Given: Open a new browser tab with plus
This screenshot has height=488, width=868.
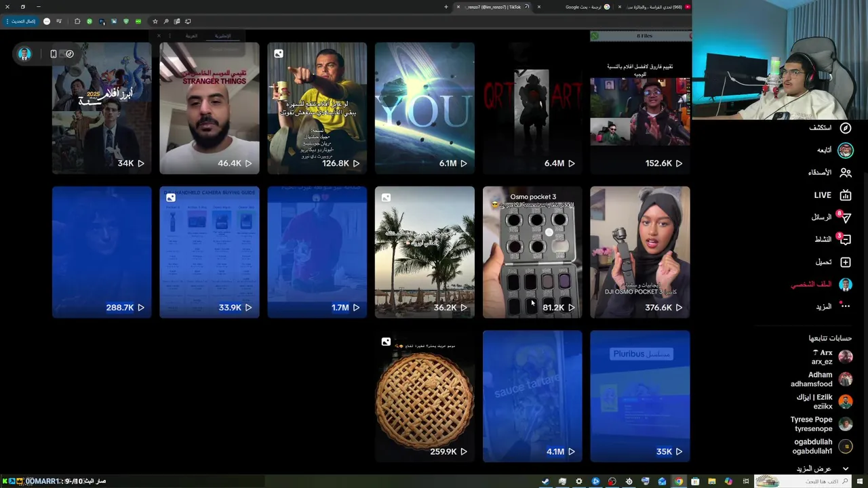Looking at the screenshot, I should (446, 7).
